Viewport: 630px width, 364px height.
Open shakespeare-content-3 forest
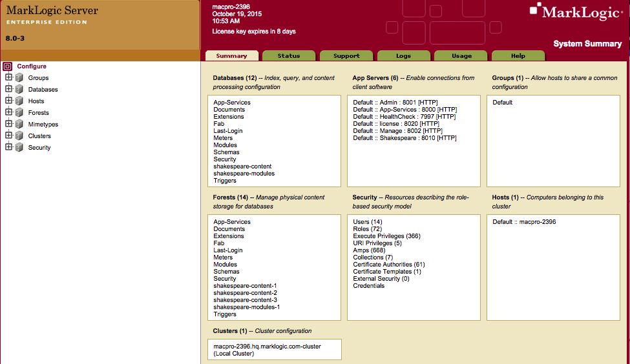coord(245,300)
